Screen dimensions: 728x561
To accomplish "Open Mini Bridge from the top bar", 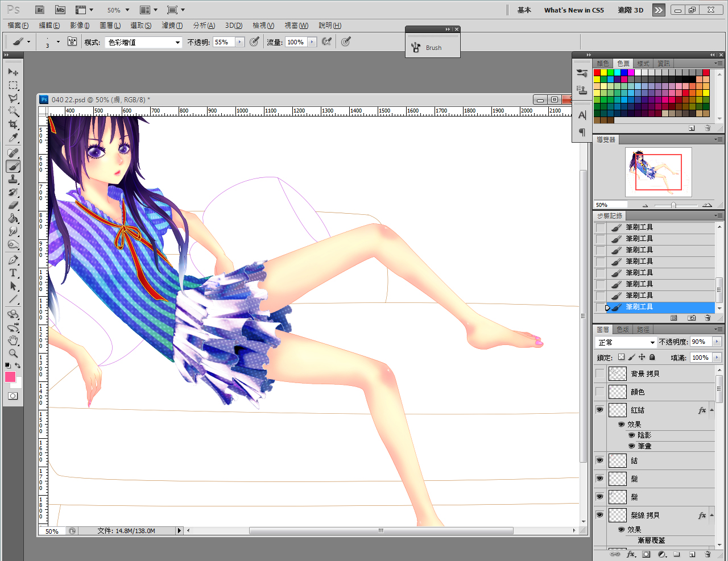I will [x=60, y=10].
